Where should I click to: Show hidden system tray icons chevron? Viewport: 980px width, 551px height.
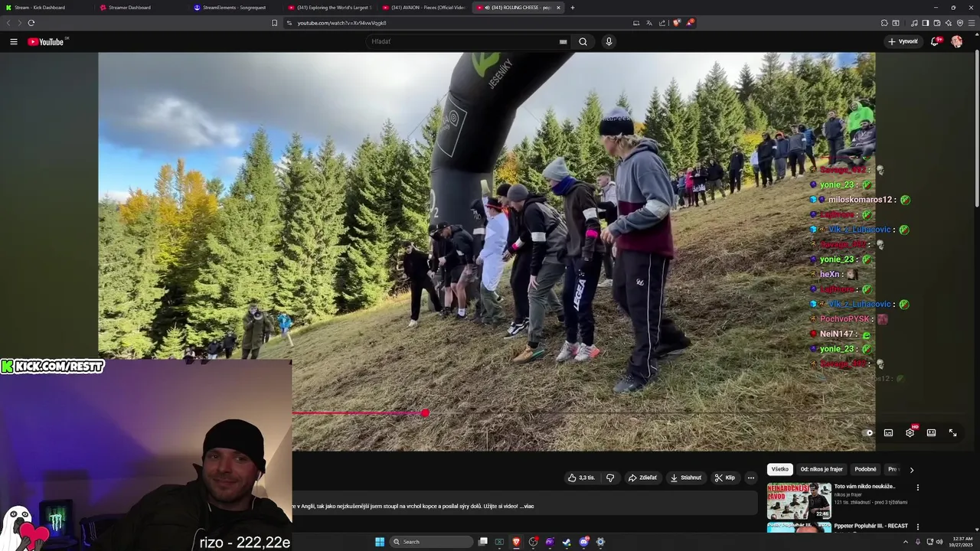point(906,542)
